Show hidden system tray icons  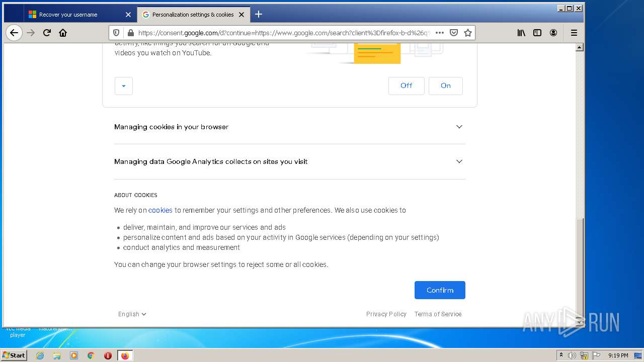pyautogui.click(x=561, y=355)
